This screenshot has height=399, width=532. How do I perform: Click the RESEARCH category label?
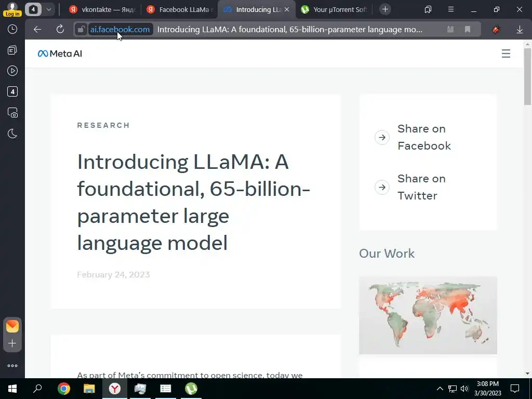[x=103, y=125]
